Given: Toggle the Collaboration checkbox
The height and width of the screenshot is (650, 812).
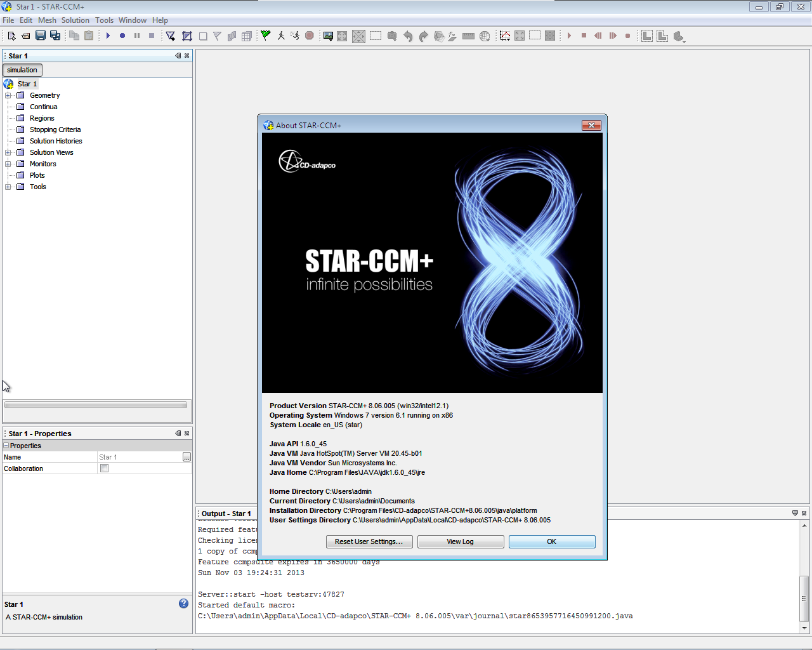Looking at the screenshot, I should coord(104,468).
